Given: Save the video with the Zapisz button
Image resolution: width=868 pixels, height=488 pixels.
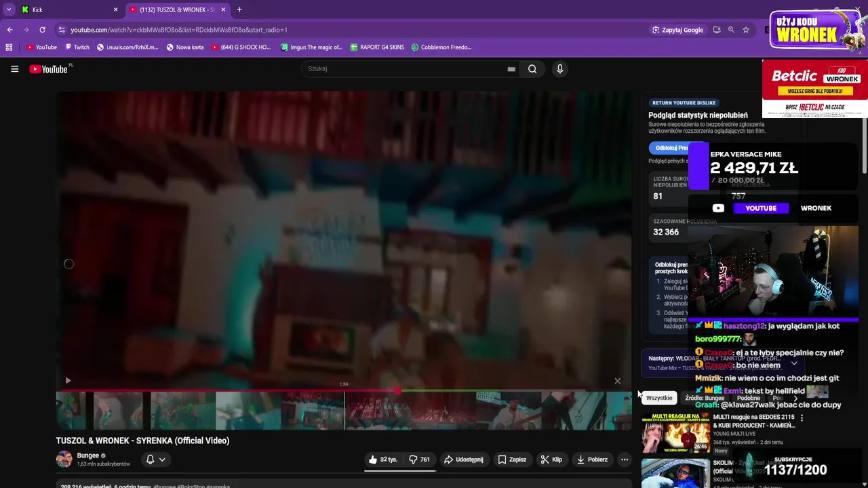Looking at the screenshot, I should point(512,460).
